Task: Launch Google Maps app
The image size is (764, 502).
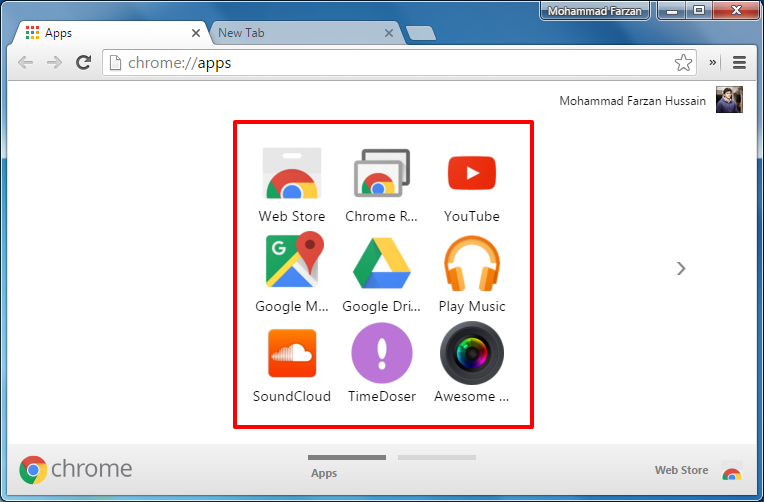Action: (x=294, y=260)
